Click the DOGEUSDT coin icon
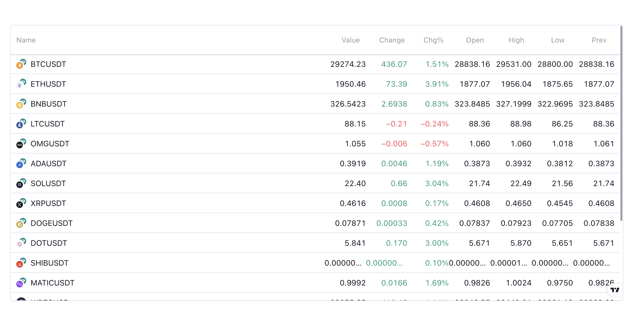The width and height of the screenshot is (644, 312). click(x=21, y=223)
